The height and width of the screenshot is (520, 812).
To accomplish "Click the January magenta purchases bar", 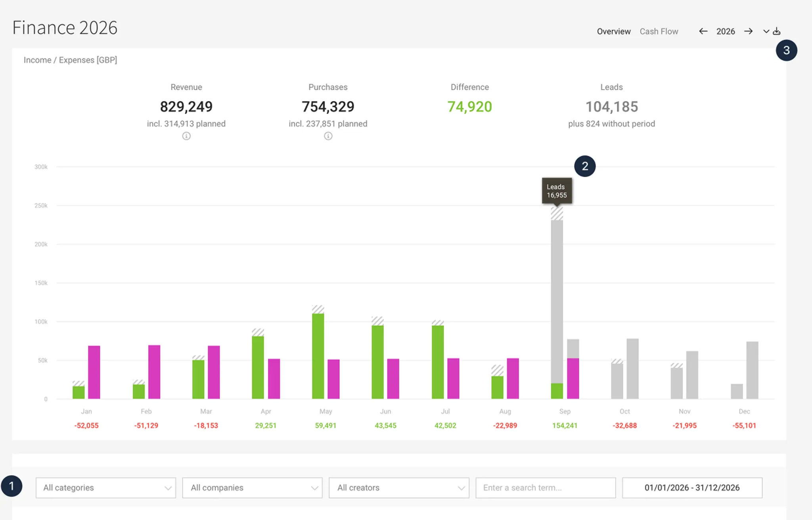I will click(x=94, y=372).
